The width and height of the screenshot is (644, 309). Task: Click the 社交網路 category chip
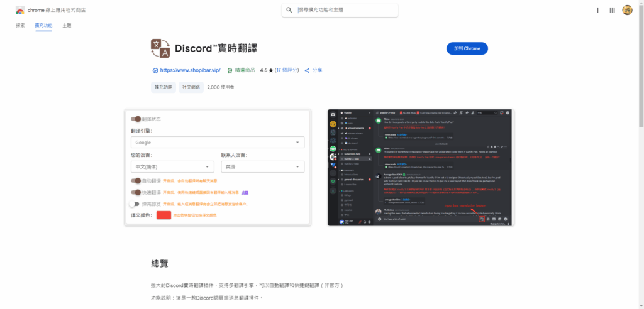tap(191, 87)
